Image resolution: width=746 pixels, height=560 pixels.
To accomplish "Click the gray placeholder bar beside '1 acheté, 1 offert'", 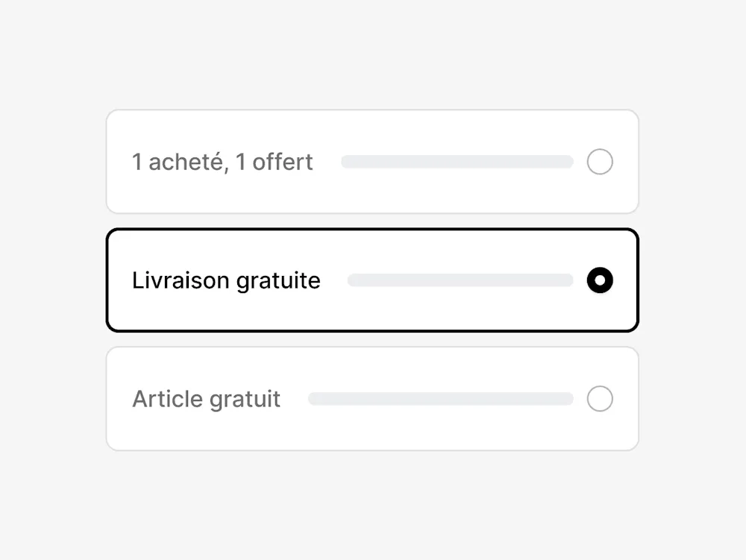I will tap(457, 162).
